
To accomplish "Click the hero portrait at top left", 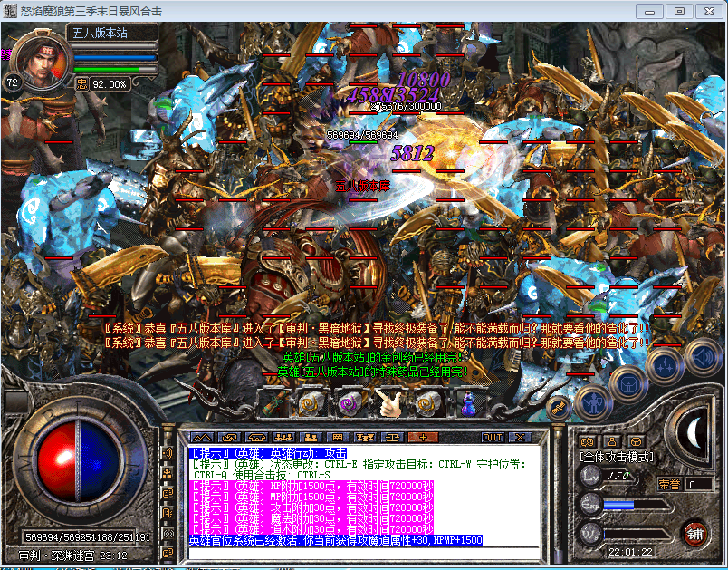I will click(x=42, y=61).
